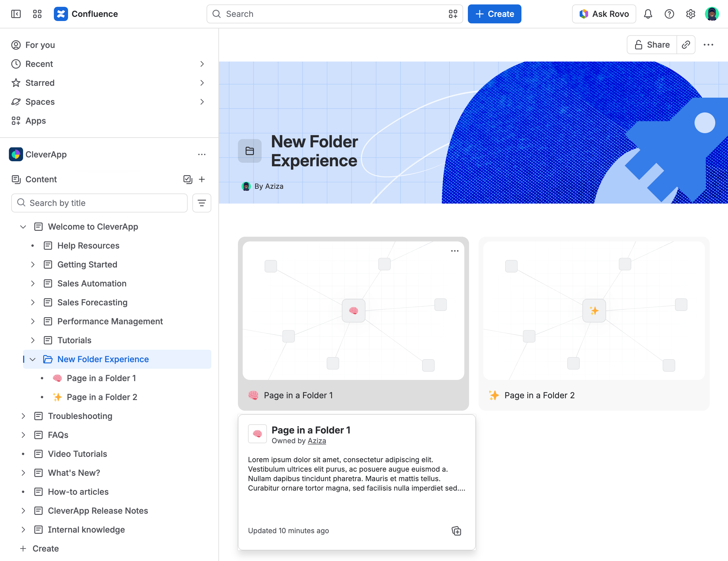Image resolution: width=728 pixels, height=561 pixels.
Task: Open the Page in a Folder 1 card thumbnail
Action: (353, 311)
